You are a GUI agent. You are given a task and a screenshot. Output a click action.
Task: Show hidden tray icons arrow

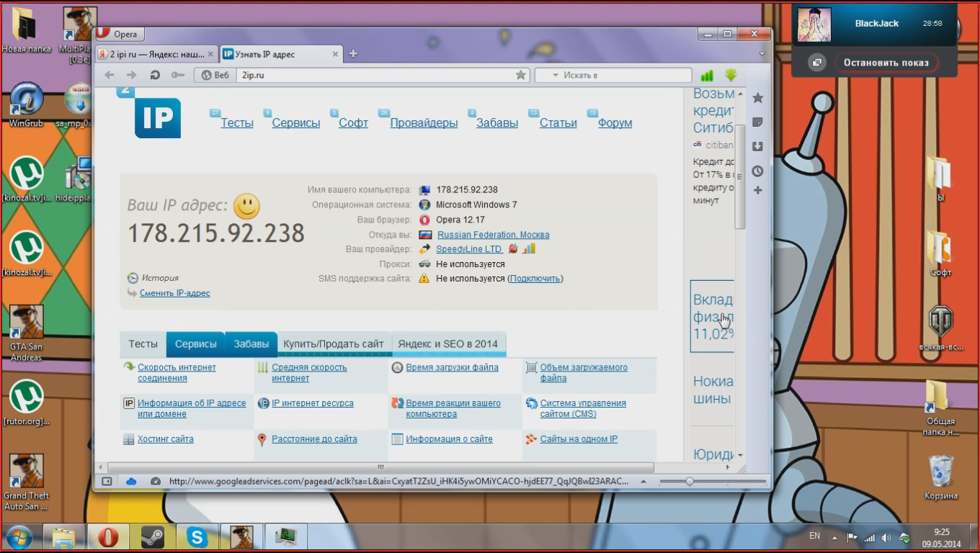tap(835, 537)
